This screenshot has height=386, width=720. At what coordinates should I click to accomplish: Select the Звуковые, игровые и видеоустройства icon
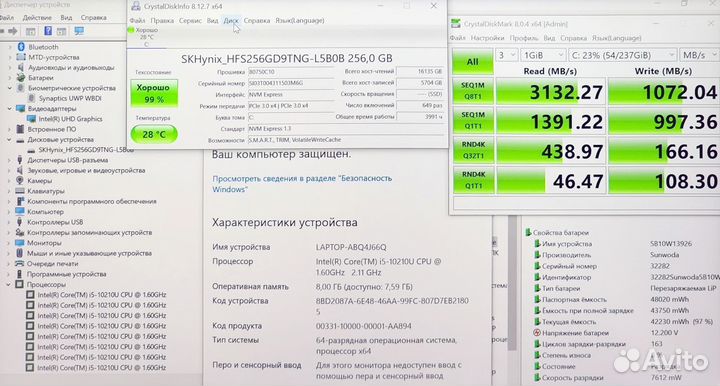pos(20,170)
